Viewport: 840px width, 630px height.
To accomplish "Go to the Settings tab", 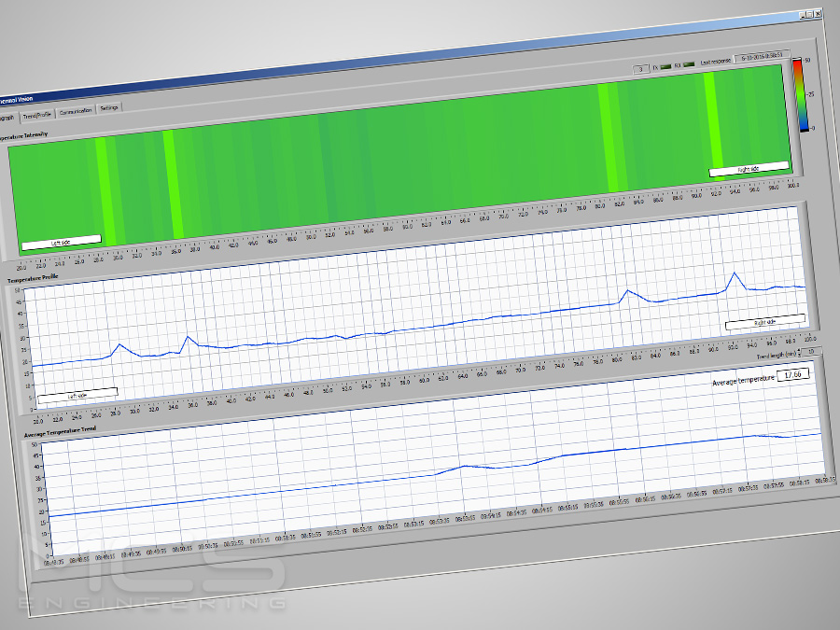I will click(x=109, y=108).
